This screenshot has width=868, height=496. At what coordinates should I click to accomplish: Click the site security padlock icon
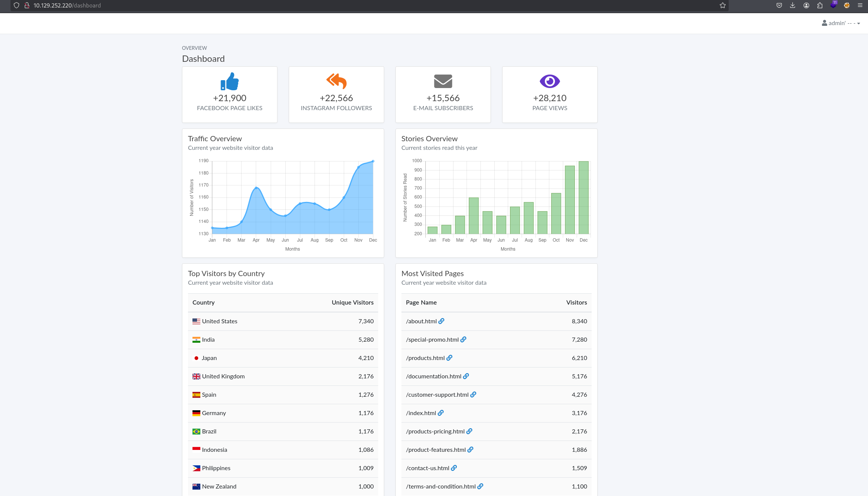pyautogui.click(x=27, y=5)
